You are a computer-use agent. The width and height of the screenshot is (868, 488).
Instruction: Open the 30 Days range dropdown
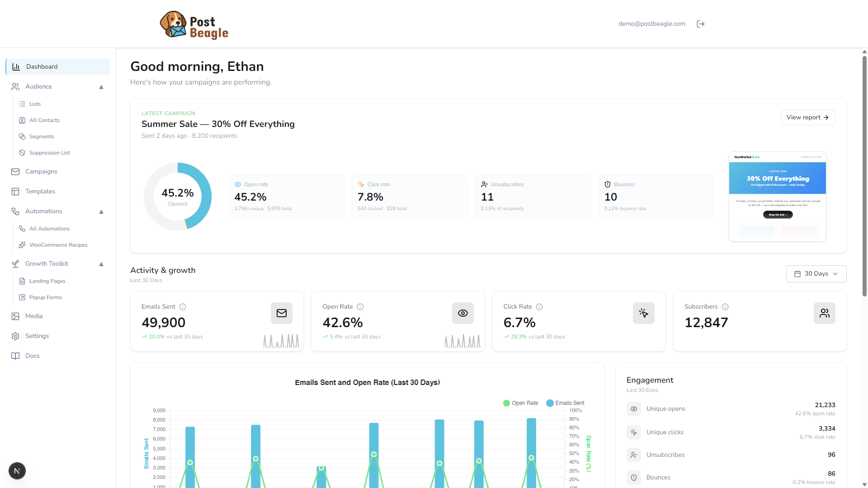click(x=816, y=274)
